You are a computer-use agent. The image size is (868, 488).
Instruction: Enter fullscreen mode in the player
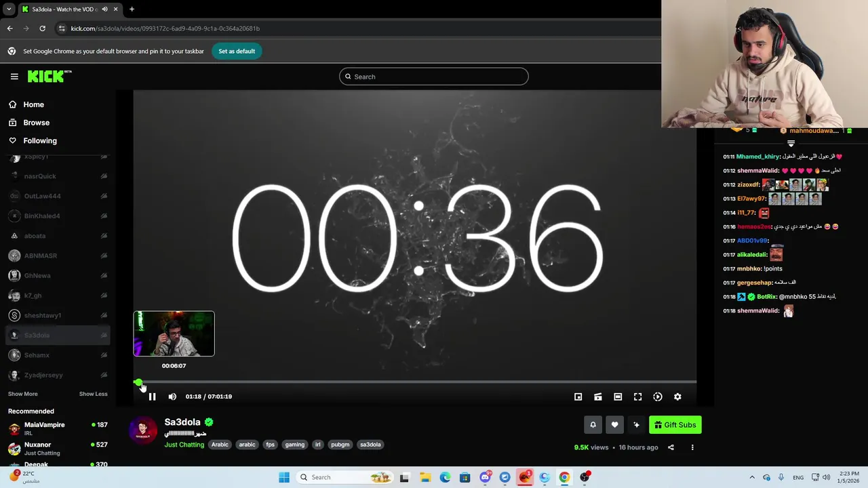click(637, 396)
